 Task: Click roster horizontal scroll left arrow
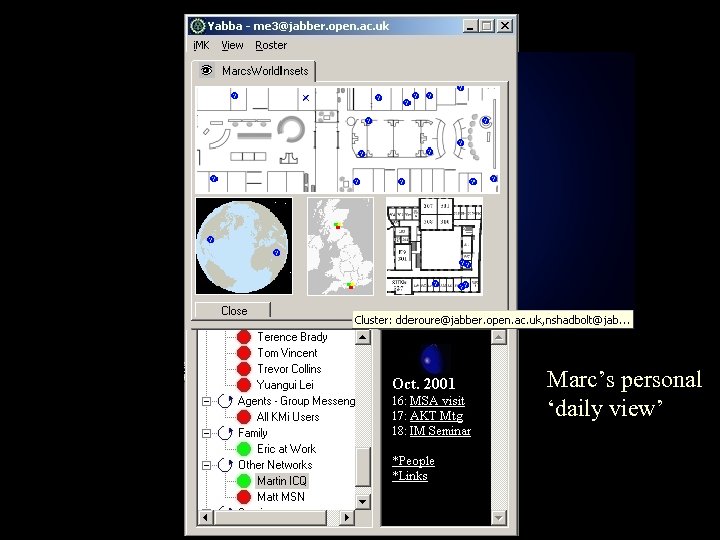(x=205, y=518)
